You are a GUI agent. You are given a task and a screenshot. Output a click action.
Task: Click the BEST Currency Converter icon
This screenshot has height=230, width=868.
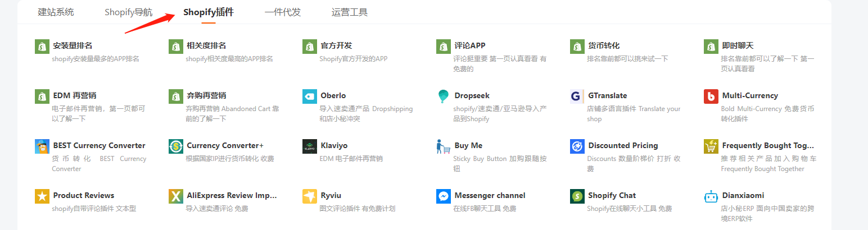[x=42, y=146]
